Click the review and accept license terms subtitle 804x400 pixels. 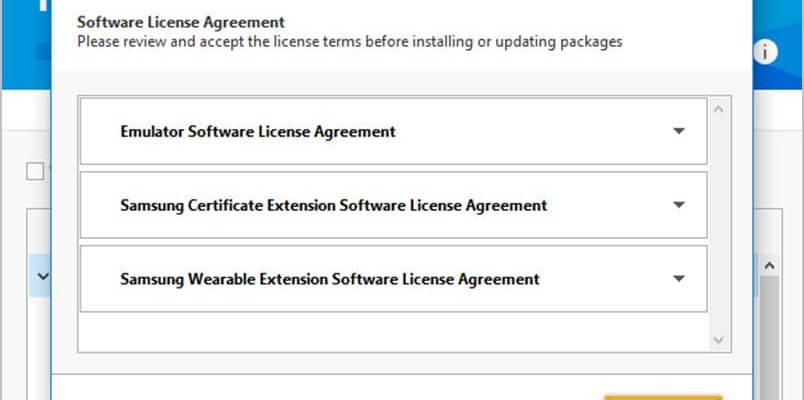tap(350, 42)
